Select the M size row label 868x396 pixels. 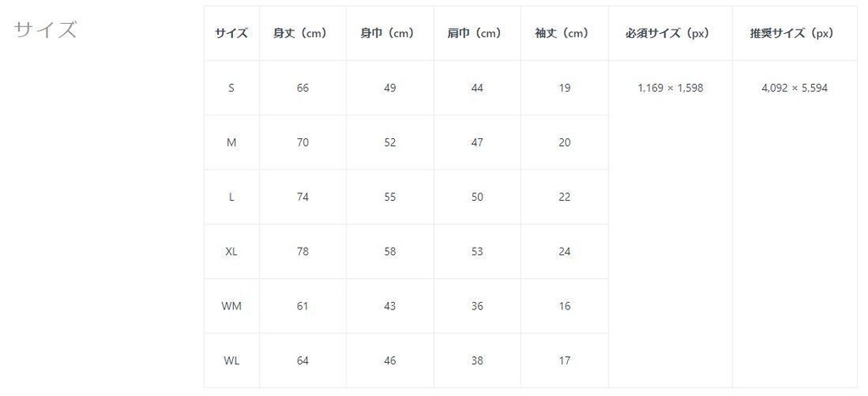click(x=231, y=142)
